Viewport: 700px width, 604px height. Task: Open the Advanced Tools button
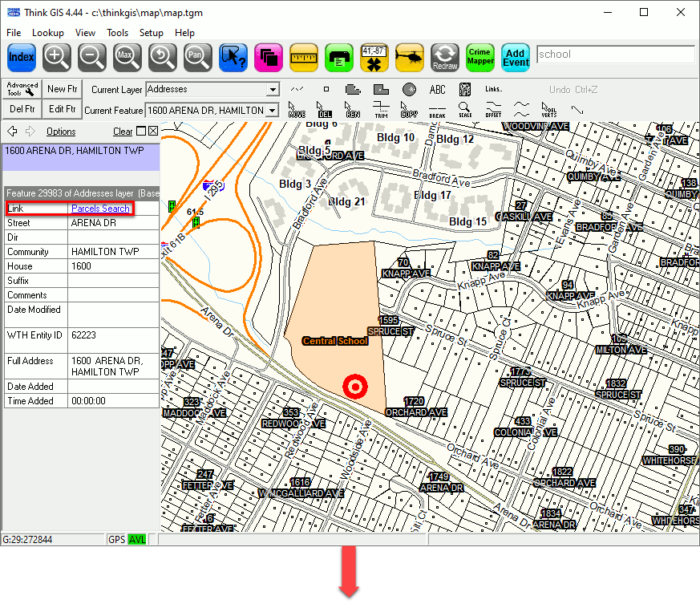point(22,89)
